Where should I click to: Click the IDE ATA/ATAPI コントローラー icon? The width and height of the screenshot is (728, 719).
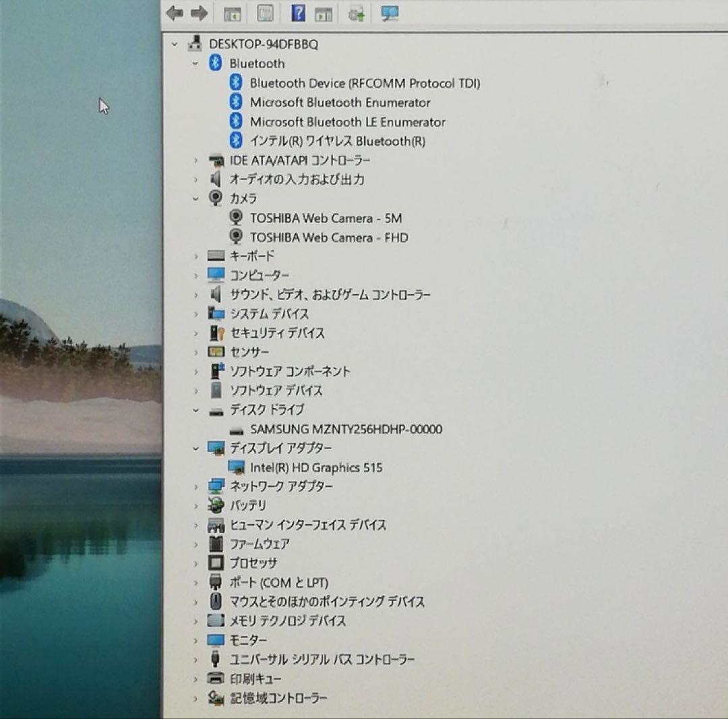pos(216,161)
